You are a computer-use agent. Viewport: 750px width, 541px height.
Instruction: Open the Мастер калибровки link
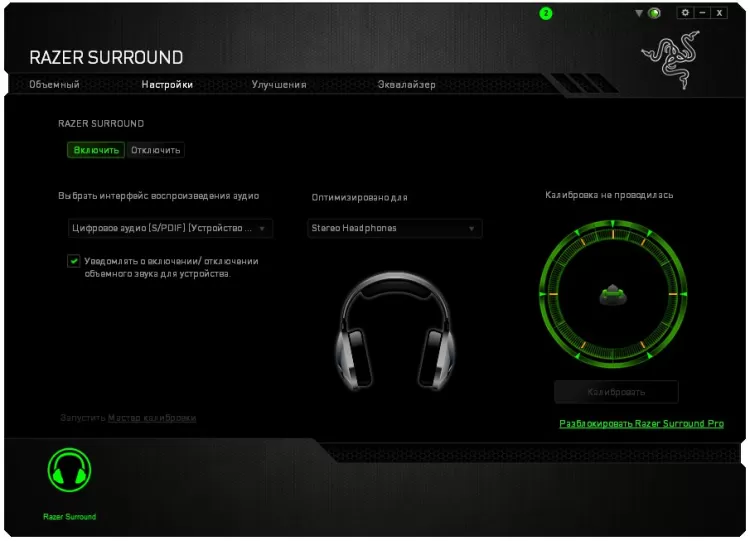pyautogui.click(x=152, y=418)
